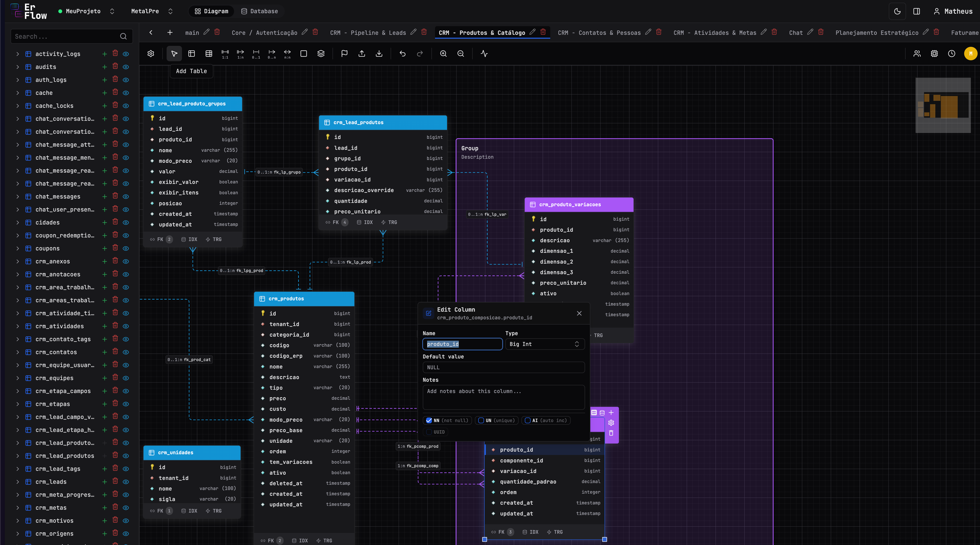Close the Edit Column dialog

coord(579,313)
